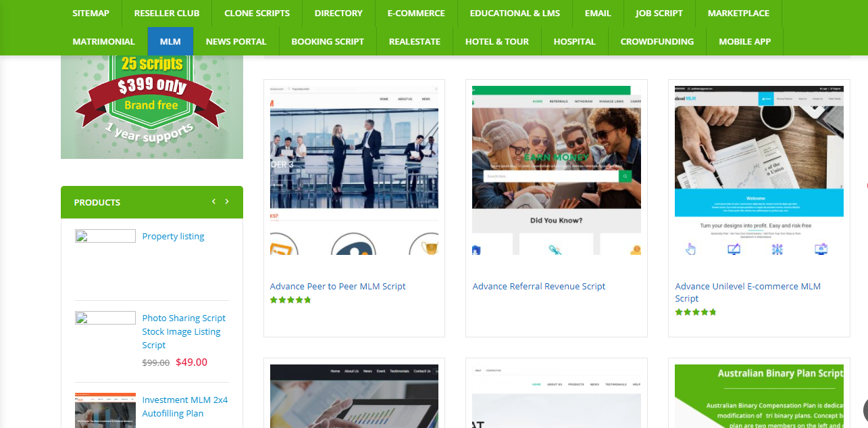Open Advance Referral Revenue Script link
The image size is (868, 428).
539,286
